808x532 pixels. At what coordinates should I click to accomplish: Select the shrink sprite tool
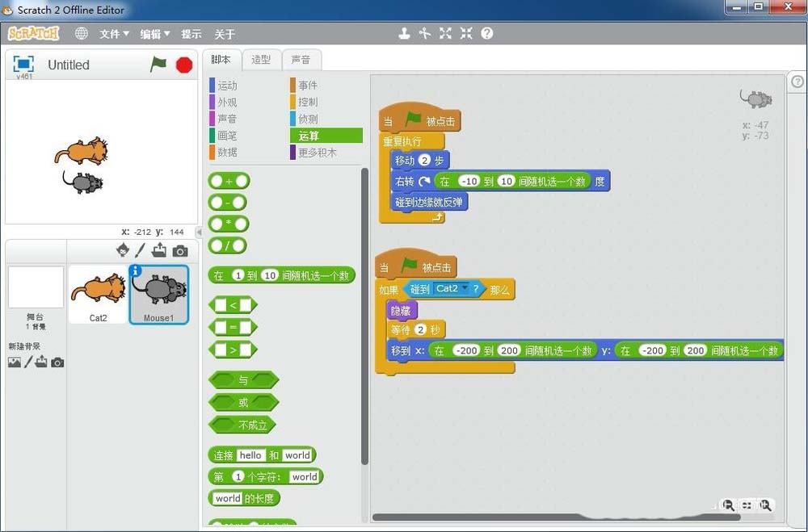(466, 34)
